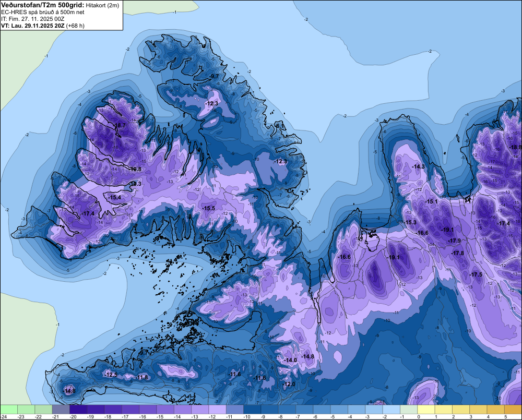
Task: Click the temperature value -14.3 on the map
Action: 419,166
